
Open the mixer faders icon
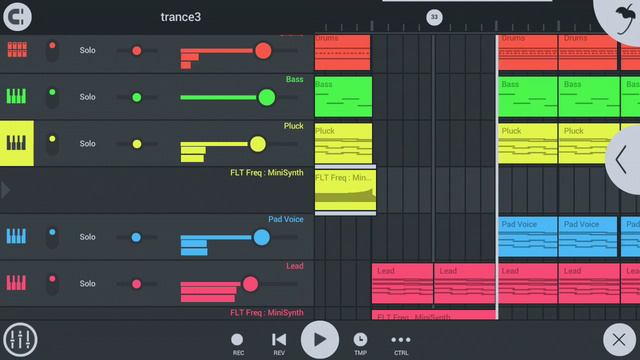[x=20, y=340]
